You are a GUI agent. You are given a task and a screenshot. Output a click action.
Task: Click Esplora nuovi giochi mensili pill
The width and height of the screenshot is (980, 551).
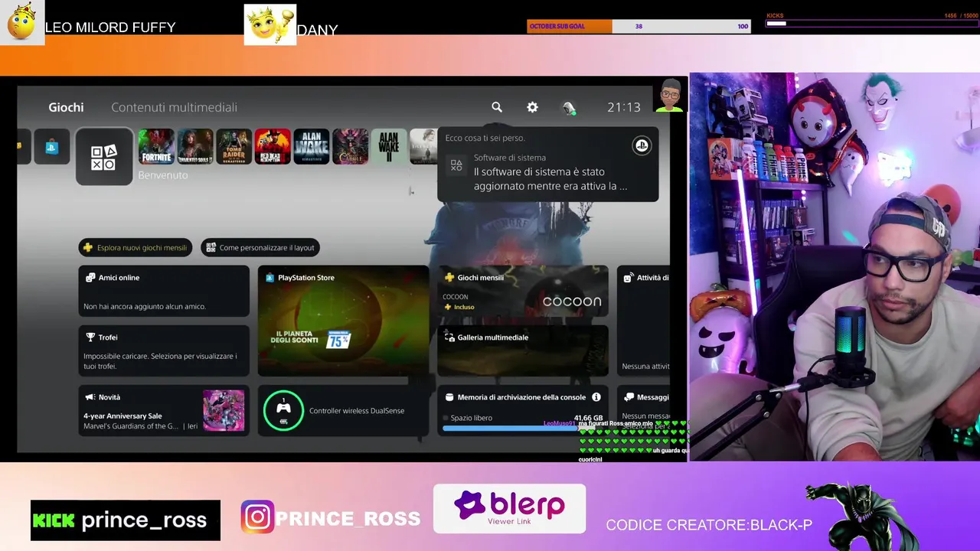click(136, 247)
